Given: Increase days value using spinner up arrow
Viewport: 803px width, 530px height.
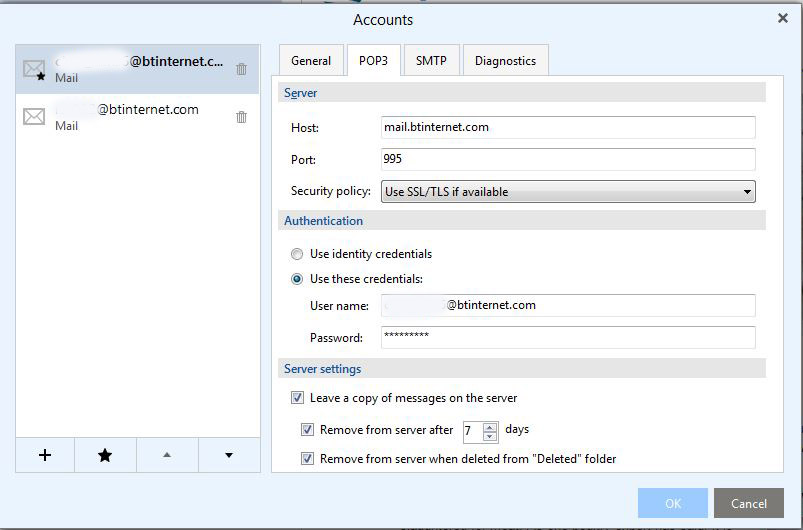Looking at the screenshot, I should [490, 426].
